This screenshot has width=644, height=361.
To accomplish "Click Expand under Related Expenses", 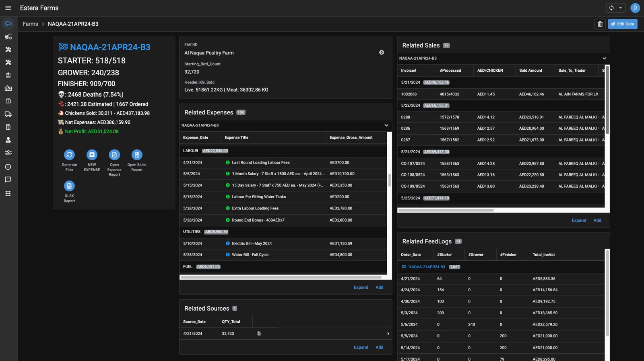I will coord(361,288).
